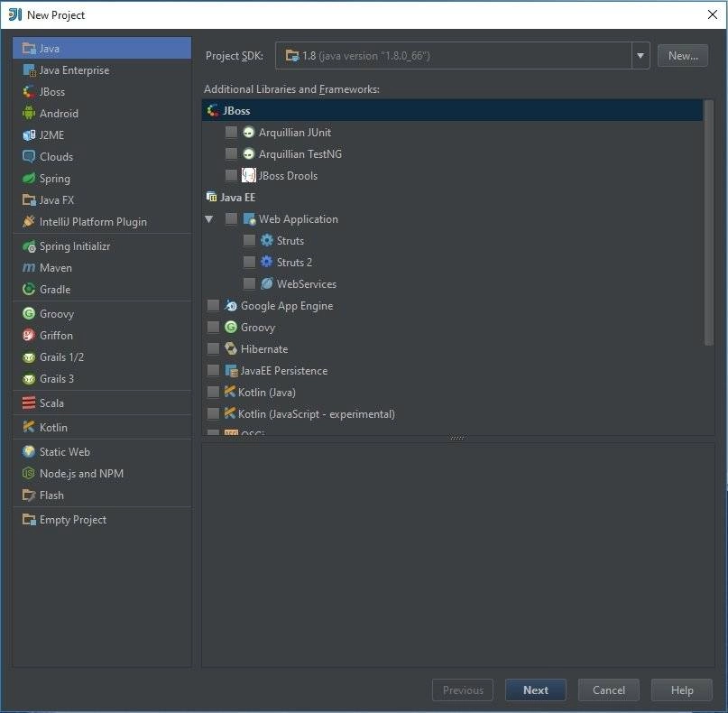Enable the Struts 2 checkbox
The image size is (728, 713).
tap(249, 263)
